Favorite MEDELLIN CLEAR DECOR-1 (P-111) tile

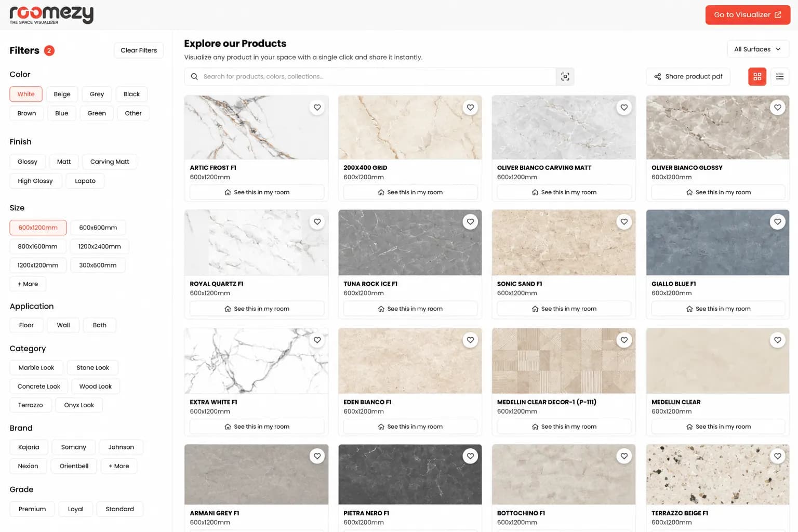[624, 340]
